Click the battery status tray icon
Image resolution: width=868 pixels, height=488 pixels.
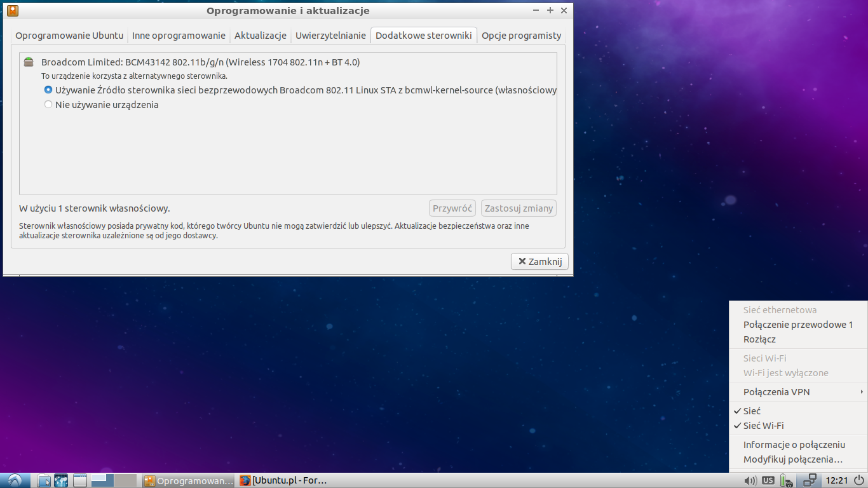(787, 481)
